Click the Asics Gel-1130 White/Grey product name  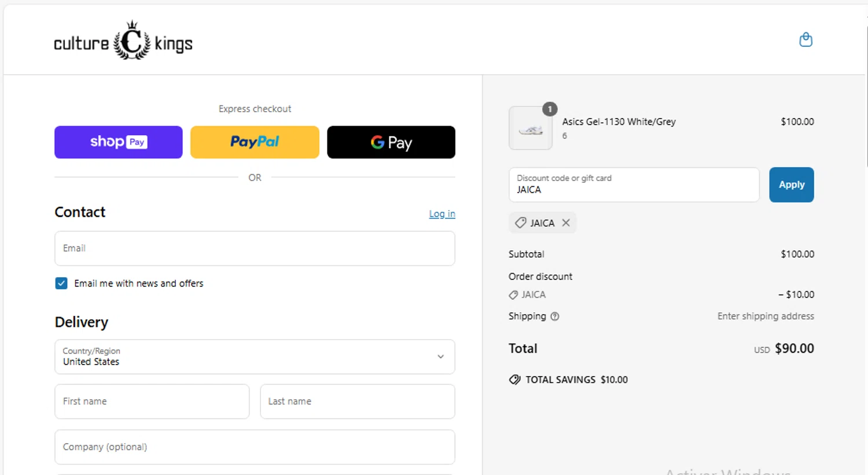(x=619, y=121)
